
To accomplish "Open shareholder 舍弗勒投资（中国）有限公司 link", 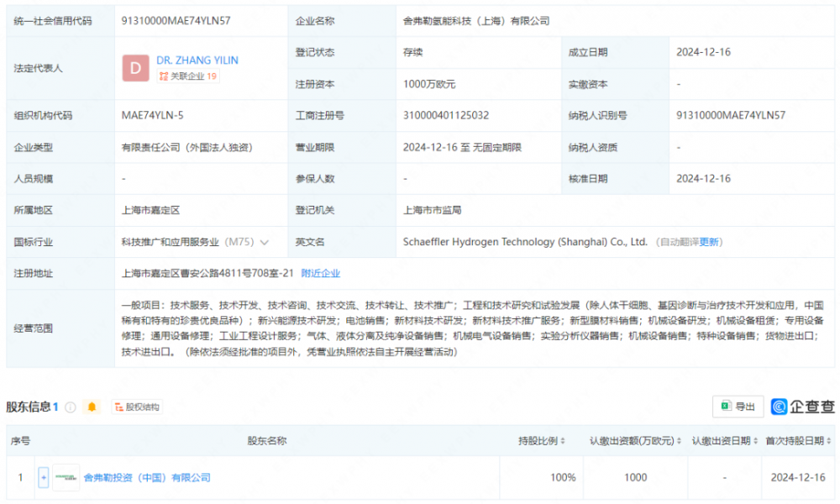I will pos(147,477).
